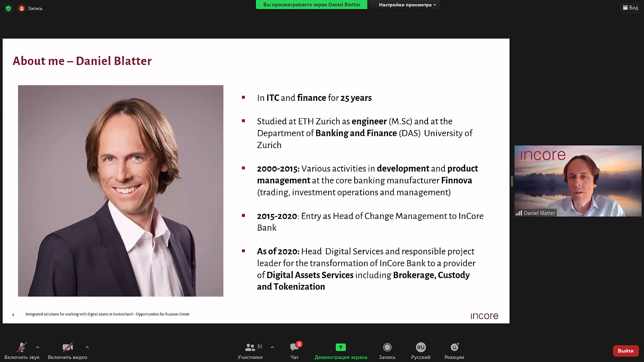Click Daniel Blatter name label on video

pyautogui.click(x=539, y=213)
